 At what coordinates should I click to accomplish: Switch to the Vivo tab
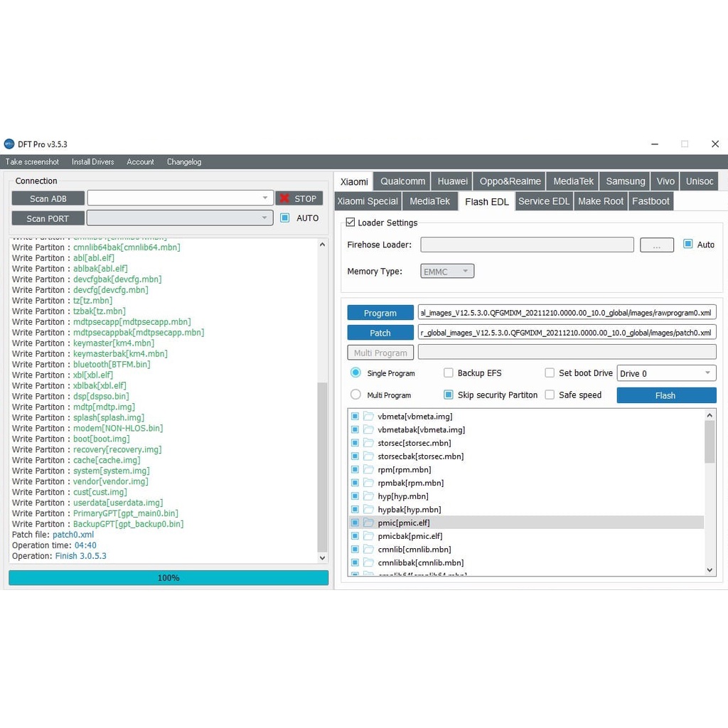point(665,181)
